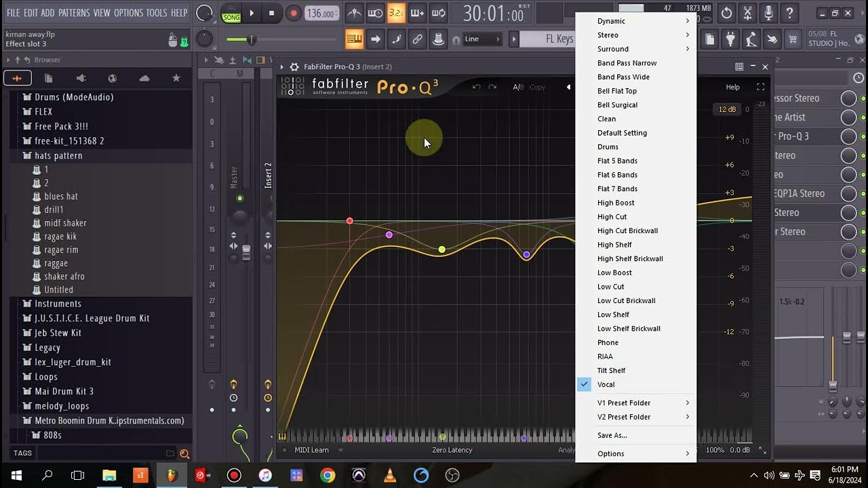Click Help in Pro-Q 3

point(733,87)
